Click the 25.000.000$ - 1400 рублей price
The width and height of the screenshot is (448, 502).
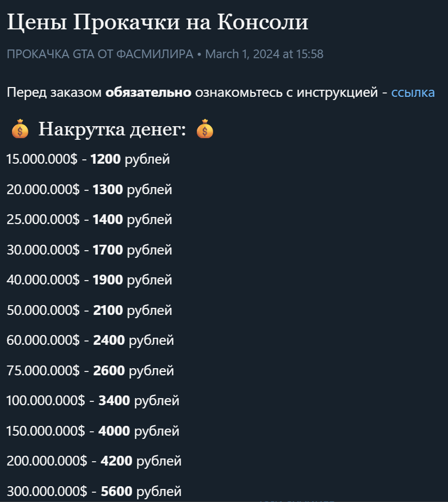pos(89,220)
